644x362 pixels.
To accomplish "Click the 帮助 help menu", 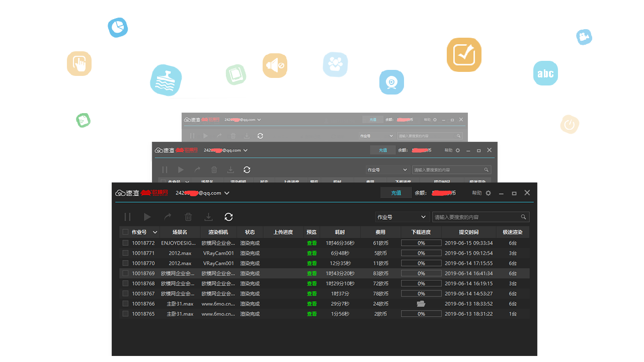I will [476, 193].
